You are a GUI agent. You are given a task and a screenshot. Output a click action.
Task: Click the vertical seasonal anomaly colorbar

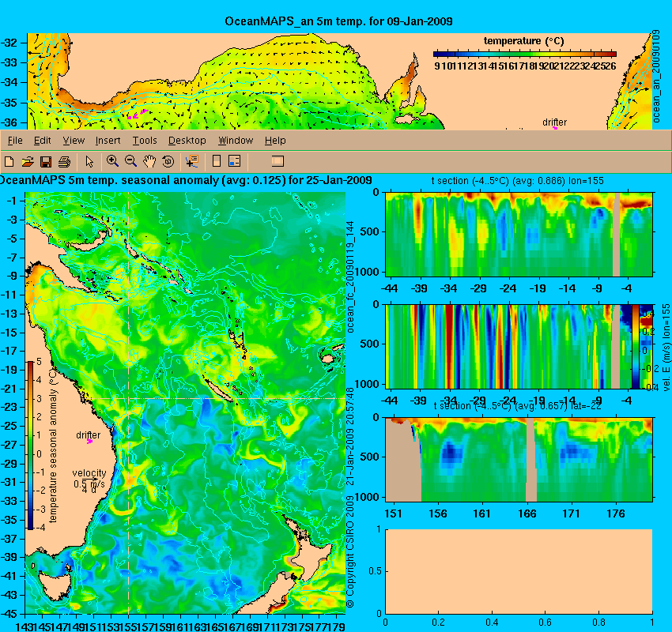point(31,446)
